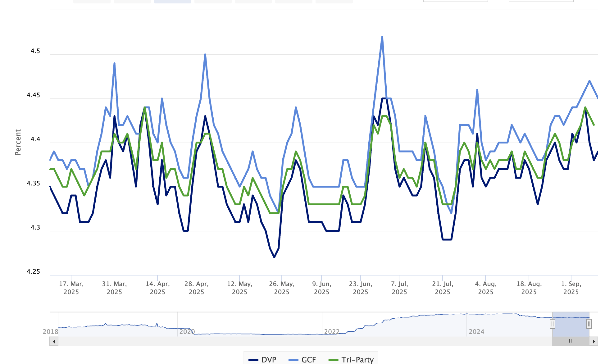
Task: Click the scrollbar left arrow
Action: [54, 341]
